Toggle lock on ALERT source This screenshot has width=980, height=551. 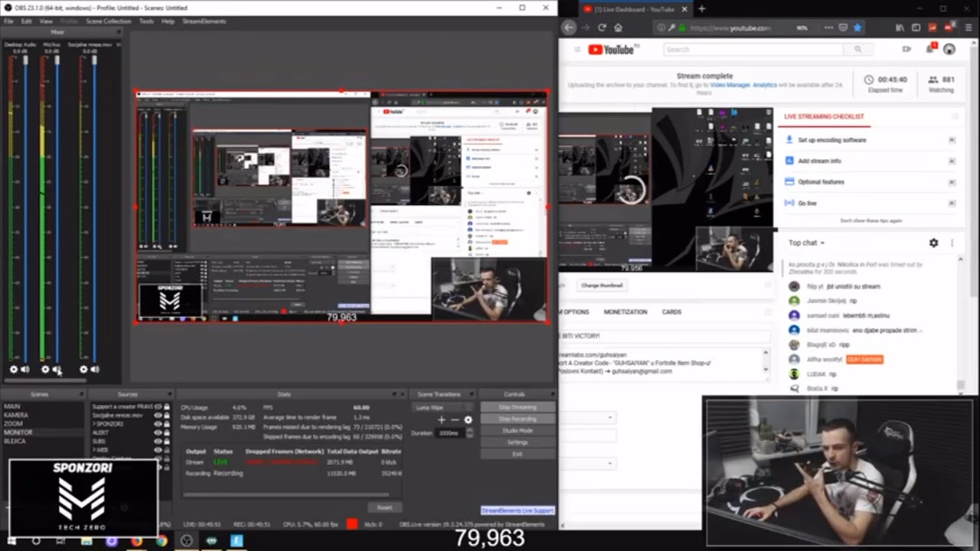166,432
